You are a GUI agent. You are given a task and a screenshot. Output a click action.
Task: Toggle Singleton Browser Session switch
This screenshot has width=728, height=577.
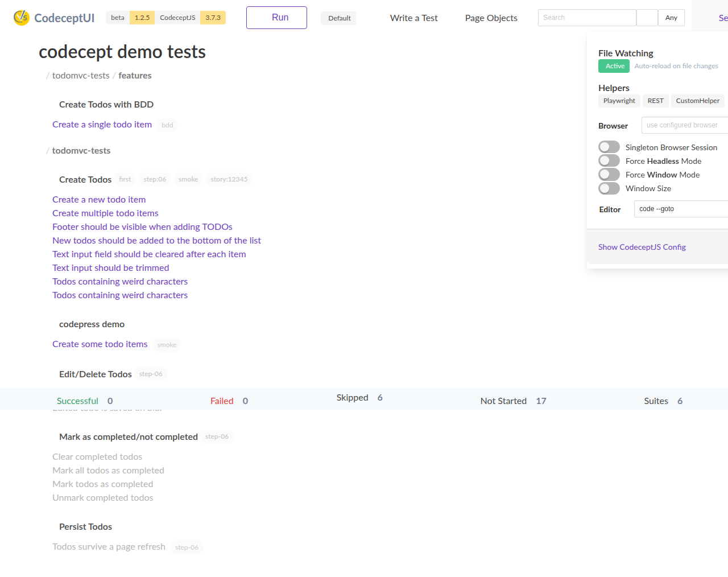[609, 147]
